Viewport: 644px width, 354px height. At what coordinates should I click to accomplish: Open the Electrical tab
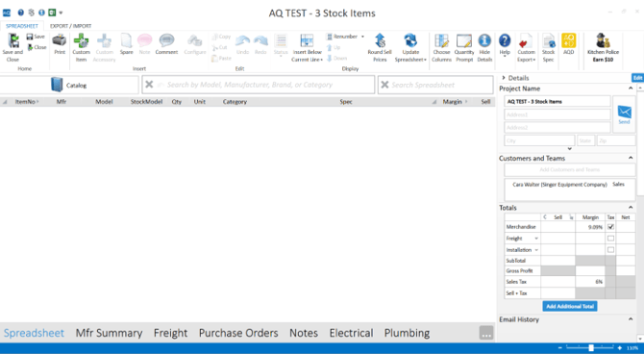pyautogui.click(x=351, y=333)
